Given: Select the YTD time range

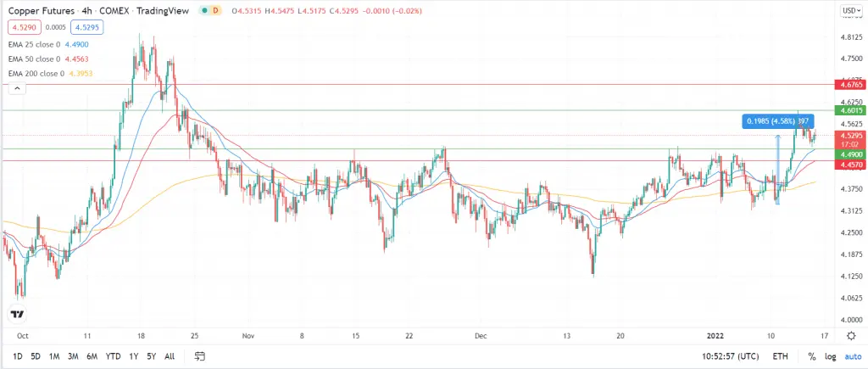Looking at the screenshot, I should coord(113,356).
